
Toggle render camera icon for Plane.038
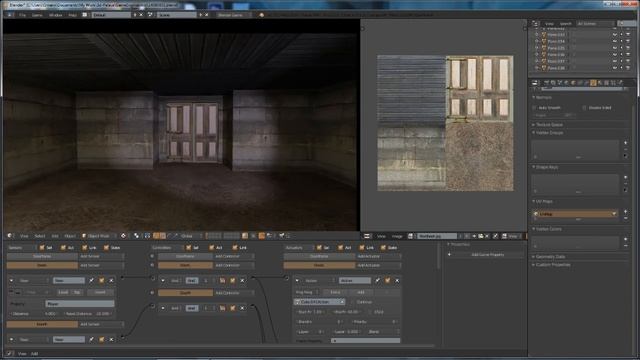click(x=628, y=68)
